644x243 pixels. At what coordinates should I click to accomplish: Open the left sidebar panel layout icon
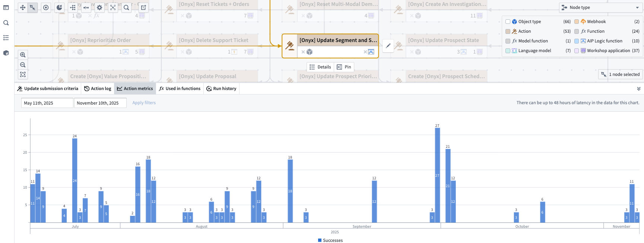6,7
